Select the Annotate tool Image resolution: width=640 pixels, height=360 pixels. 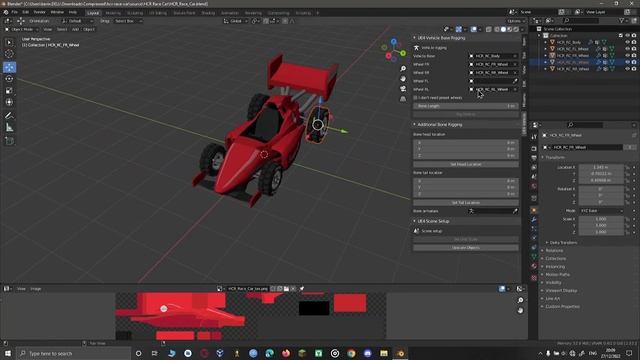9,116
